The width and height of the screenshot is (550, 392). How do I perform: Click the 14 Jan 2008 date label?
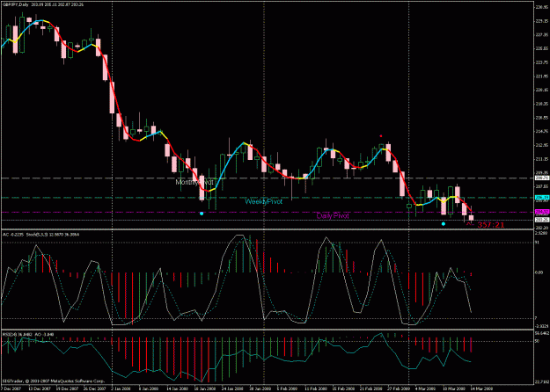[x=177, y=388]
